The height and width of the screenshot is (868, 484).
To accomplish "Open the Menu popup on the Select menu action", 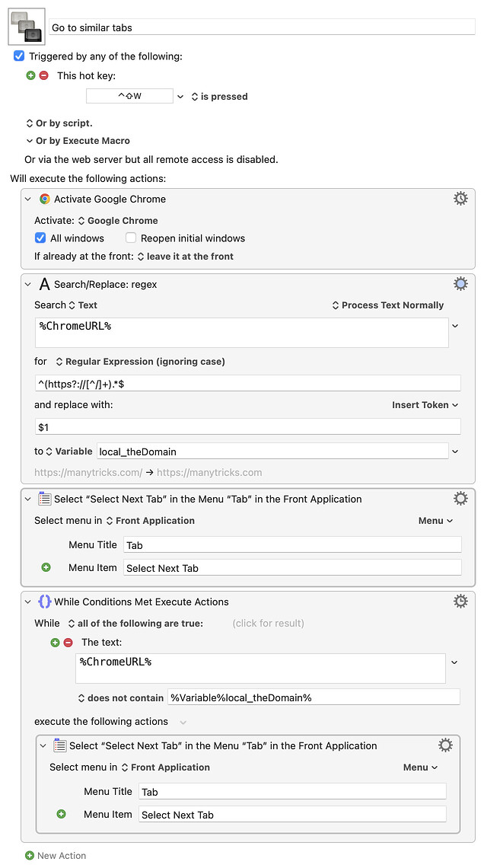I will 435,520.
